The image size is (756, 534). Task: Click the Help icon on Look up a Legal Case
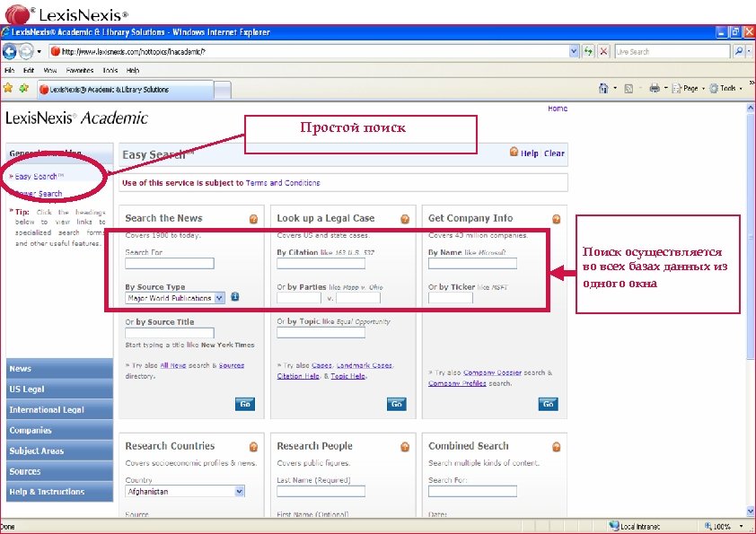click(404, 218)
